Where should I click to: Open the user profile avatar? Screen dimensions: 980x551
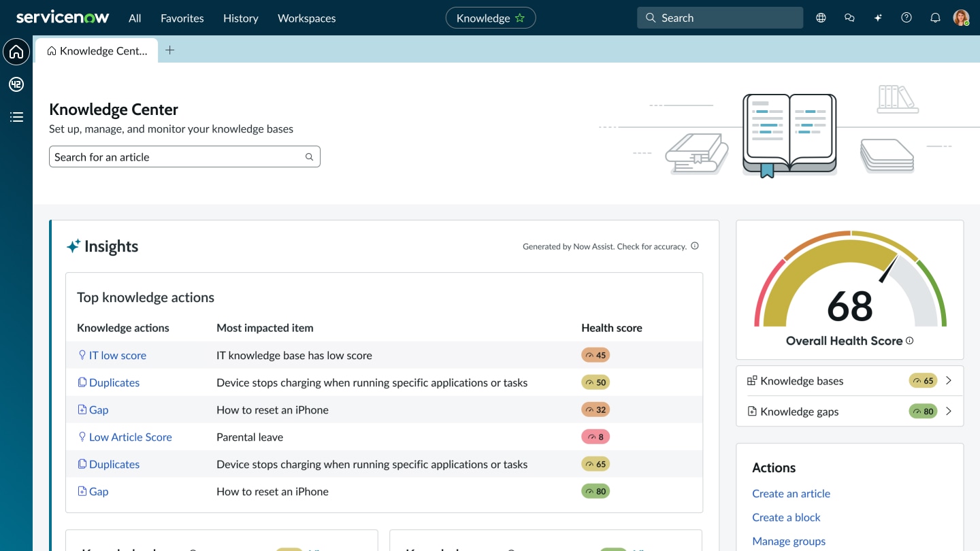pos(961,18)
